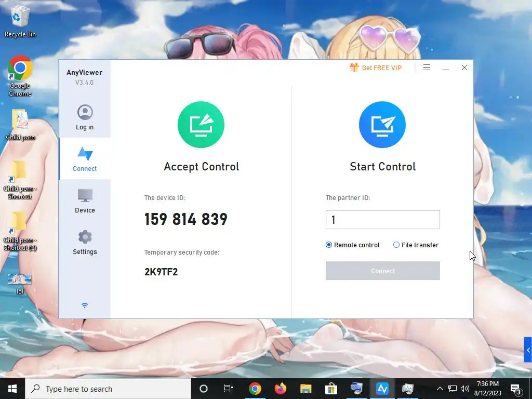The width and height of the screenshot is (532, 399).
Task: Click device ID 159 814 839
Action: point(185,219)
